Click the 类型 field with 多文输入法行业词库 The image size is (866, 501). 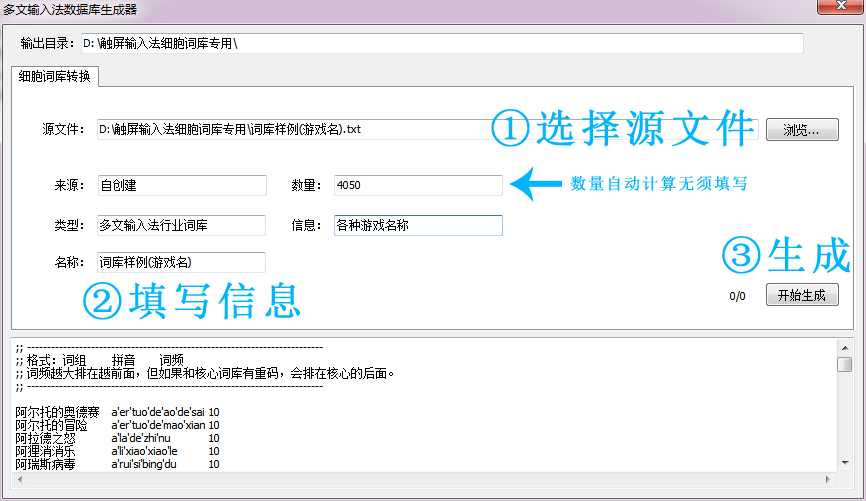[x=181, y=225]
